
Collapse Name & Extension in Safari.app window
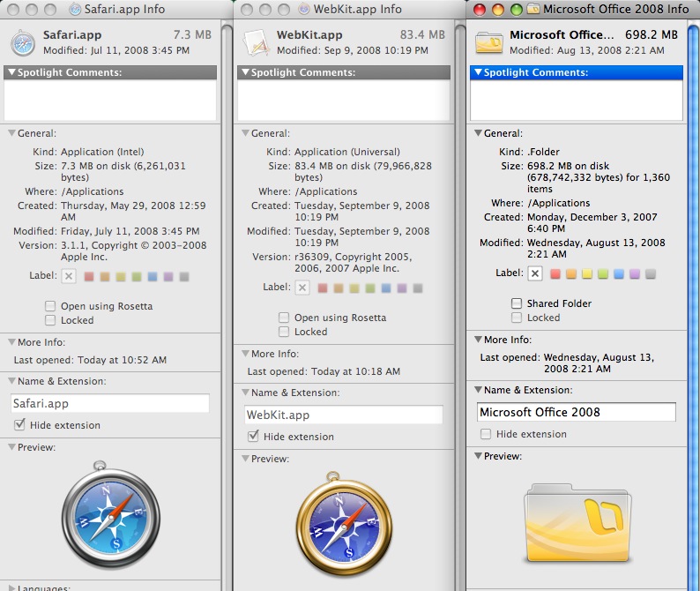(x=12, y=380)
